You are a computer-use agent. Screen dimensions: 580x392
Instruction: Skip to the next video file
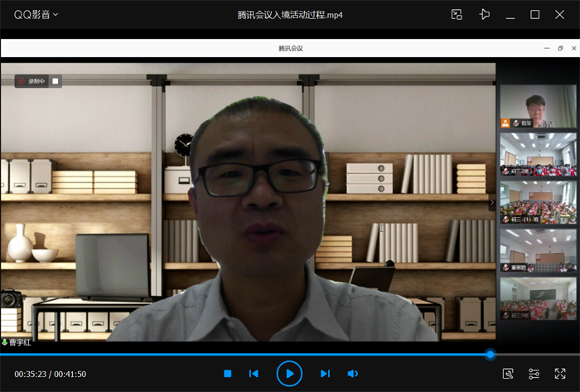click(x=325, y=374)
